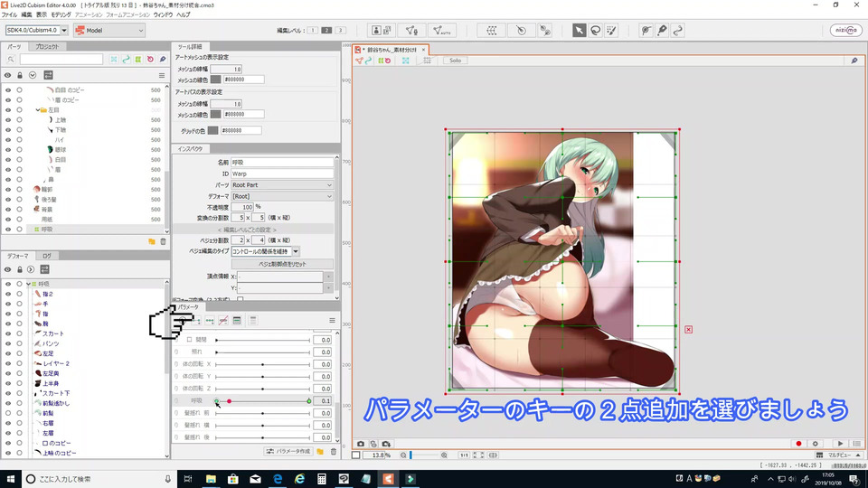Click the 名前 input field

tap(282, 163)
